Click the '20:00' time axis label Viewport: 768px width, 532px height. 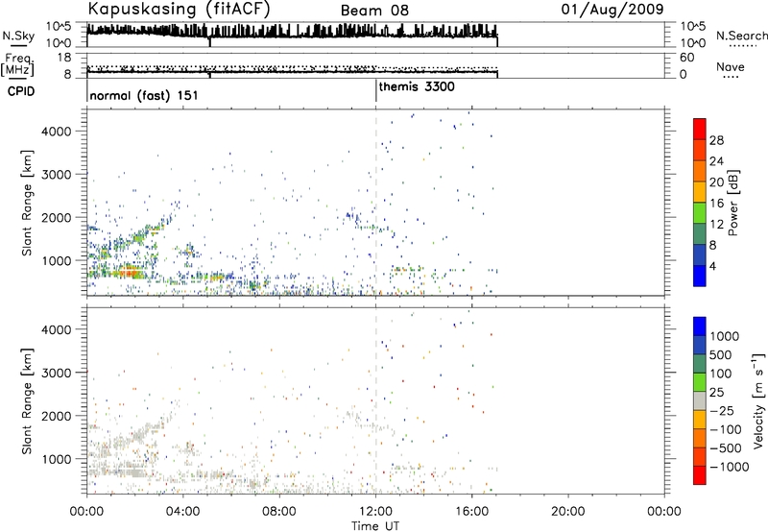[568, 512]
